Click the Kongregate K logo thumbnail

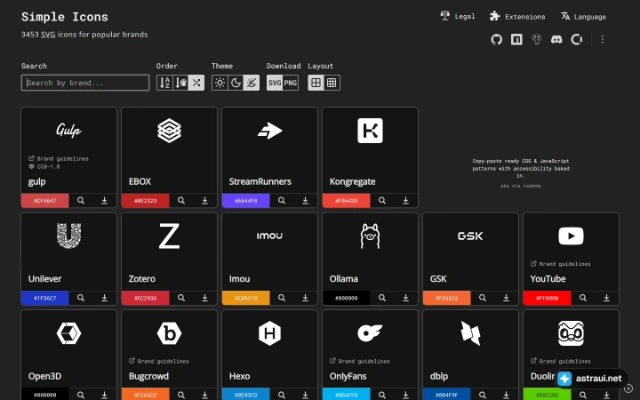(x=370, y=131)
